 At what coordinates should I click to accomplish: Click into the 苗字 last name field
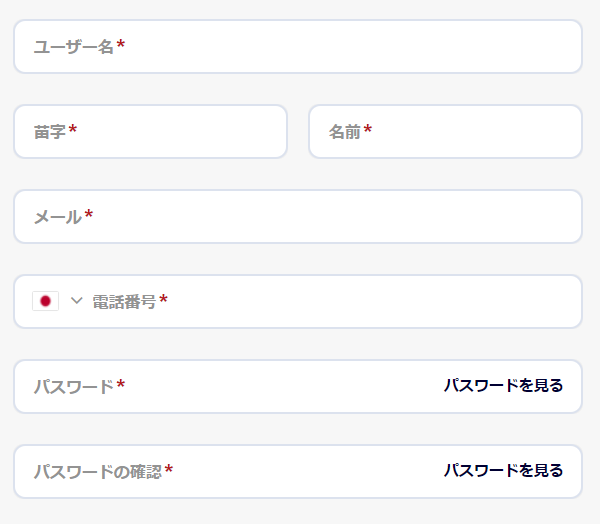point(150,131)
